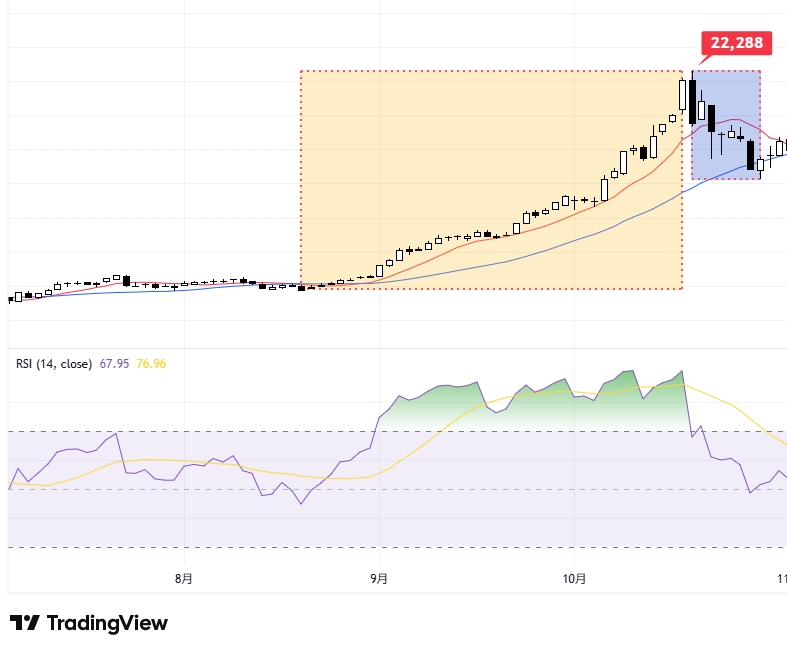Click the TradingView logo icon

(x=25, y=623)
